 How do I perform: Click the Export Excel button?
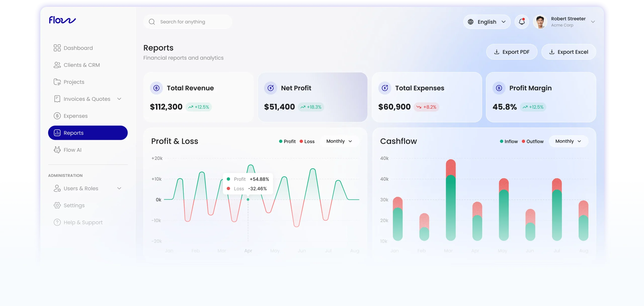coord(569,52)
